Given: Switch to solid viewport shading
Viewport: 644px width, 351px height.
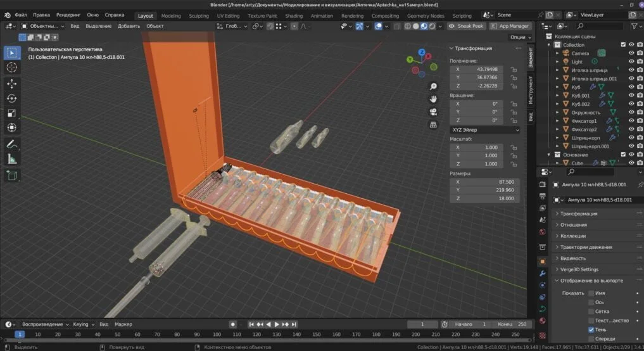Looking at the screenshot, I should (x=415, y=26).
